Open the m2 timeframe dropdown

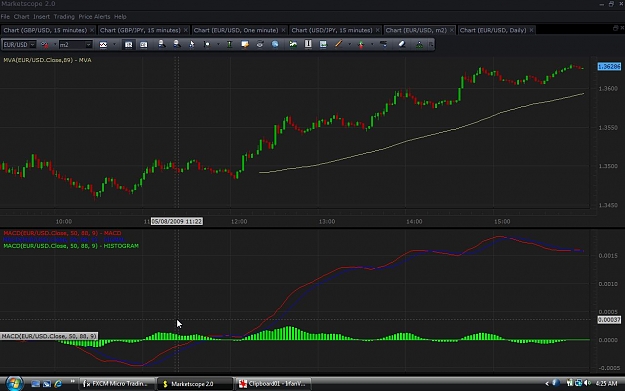tap(89, 45)
